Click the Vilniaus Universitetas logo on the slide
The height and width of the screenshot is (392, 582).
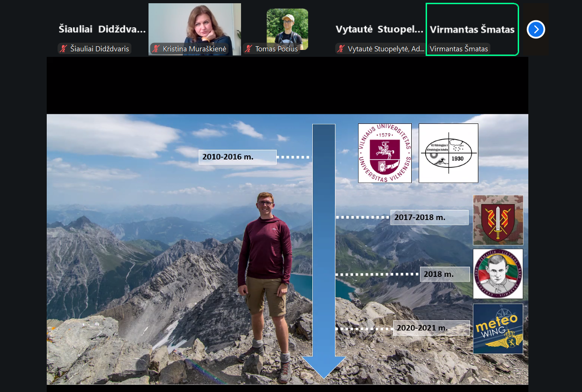pyautogui.click(x=384, y=153)
